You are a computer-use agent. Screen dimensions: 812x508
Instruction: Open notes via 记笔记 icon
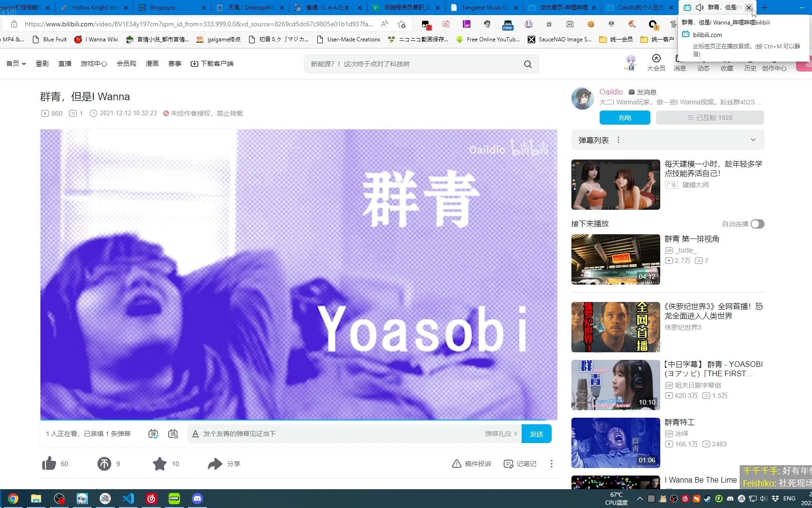click(x=508, y=464)
